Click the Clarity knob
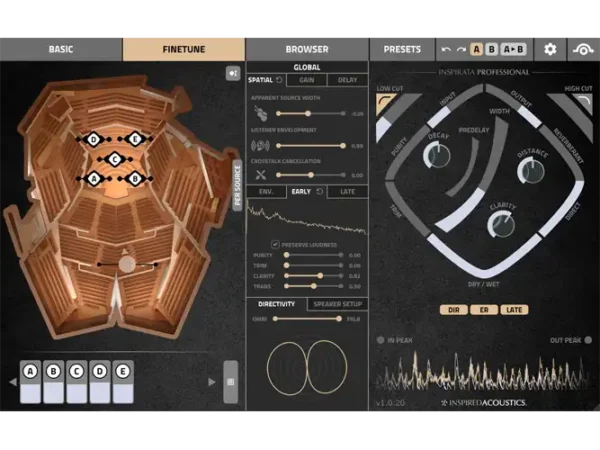This screenshot has height=450, width=600. click(501, 224)
